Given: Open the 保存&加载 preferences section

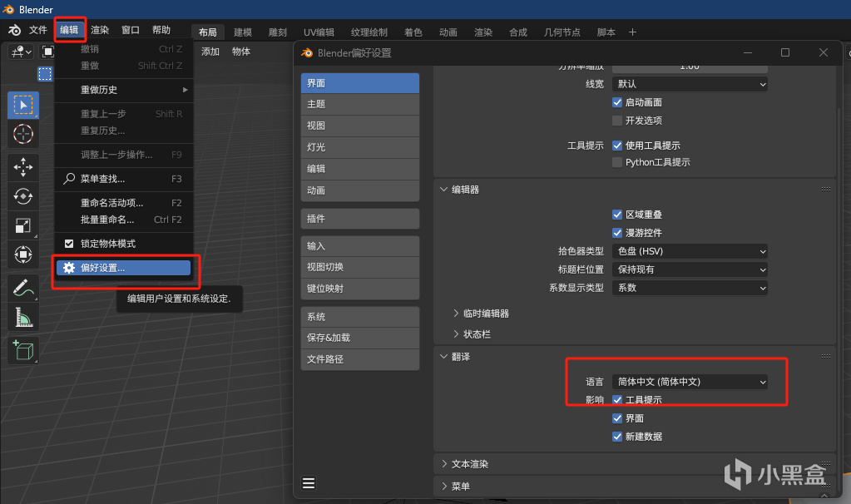Looking at the screenshot, I should 360,338.
